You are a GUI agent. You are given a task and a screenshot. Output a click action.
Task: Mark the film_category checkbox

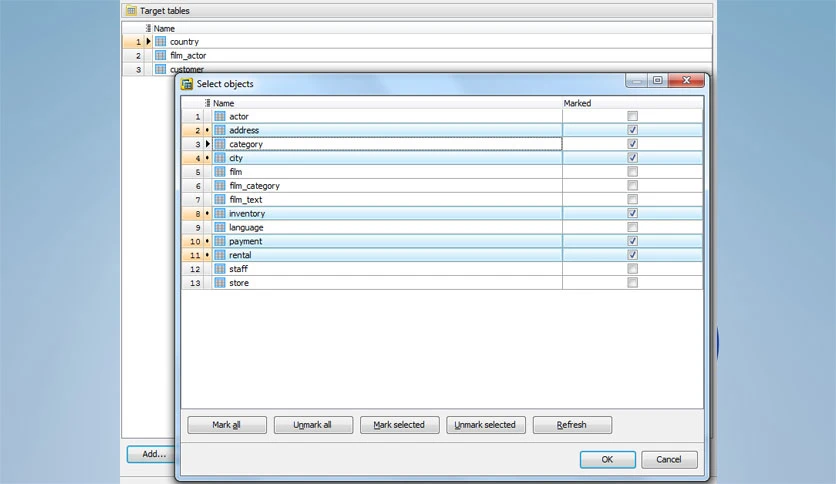click(632, 185)
